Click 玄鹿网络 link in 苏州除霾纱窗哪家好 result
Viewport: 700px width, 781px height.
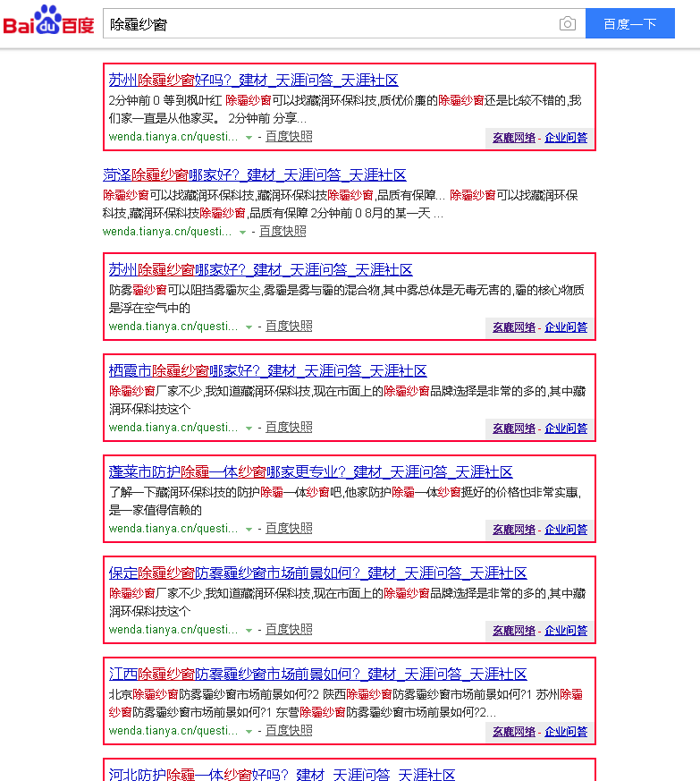(514, 327)
